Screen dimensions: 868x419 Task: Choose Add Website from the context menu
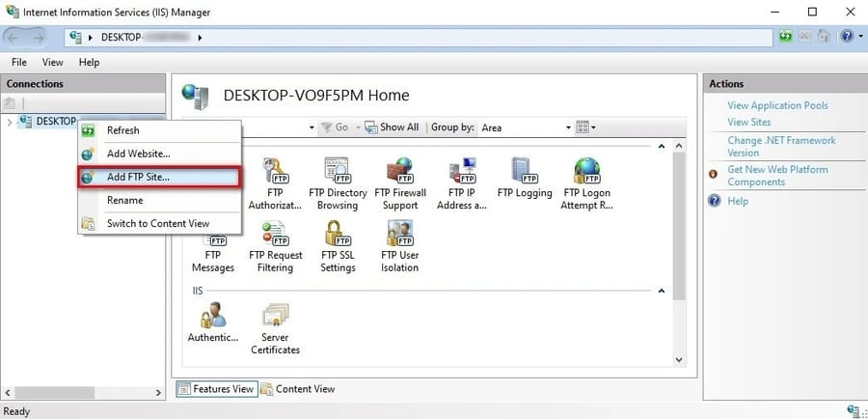pyautogui.click(x=159, y=154)
